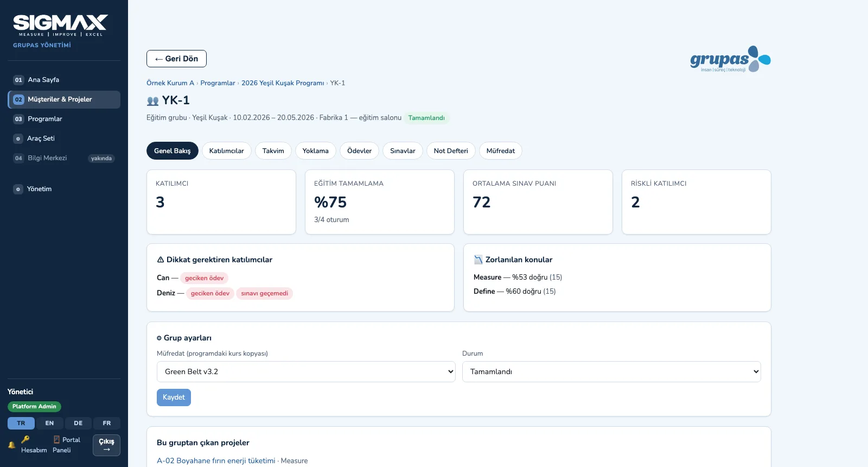Open the Not Defteri tab
The image size is (868, 467).
(x=451, y=151)
